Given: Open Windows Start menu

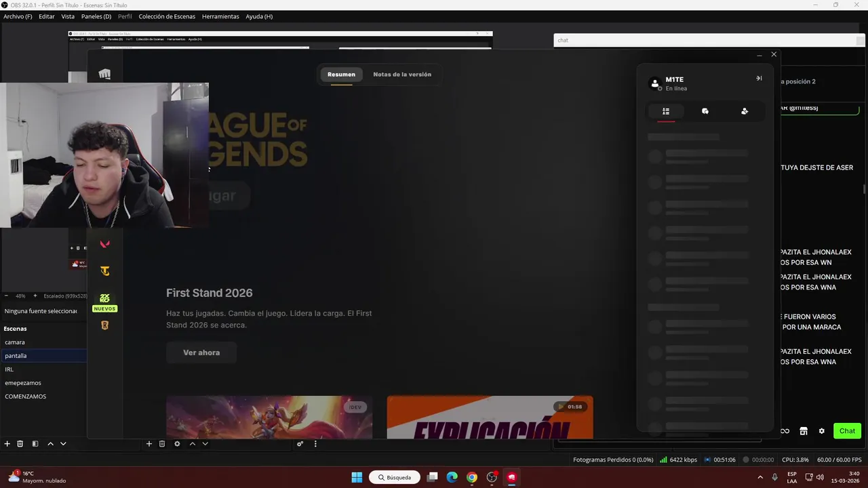Looking at the screenshot, I should click(357, 477).
